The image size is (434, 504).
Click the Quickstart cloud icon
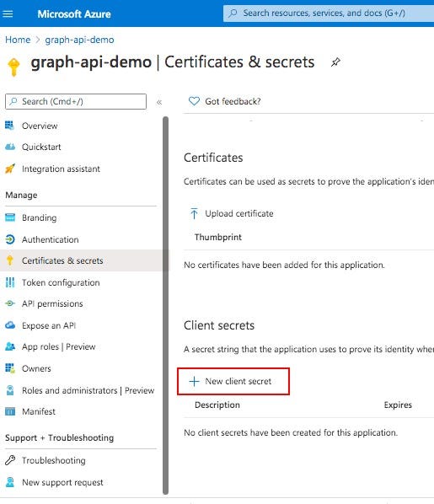click(x=10, y=147)
